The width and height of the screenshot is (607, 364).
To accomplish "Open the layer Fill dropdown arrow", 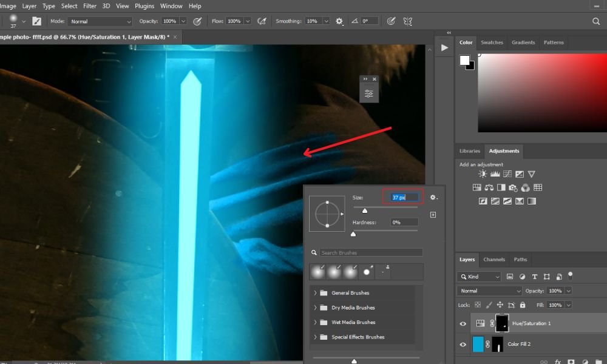I will (x=569, y=305).
